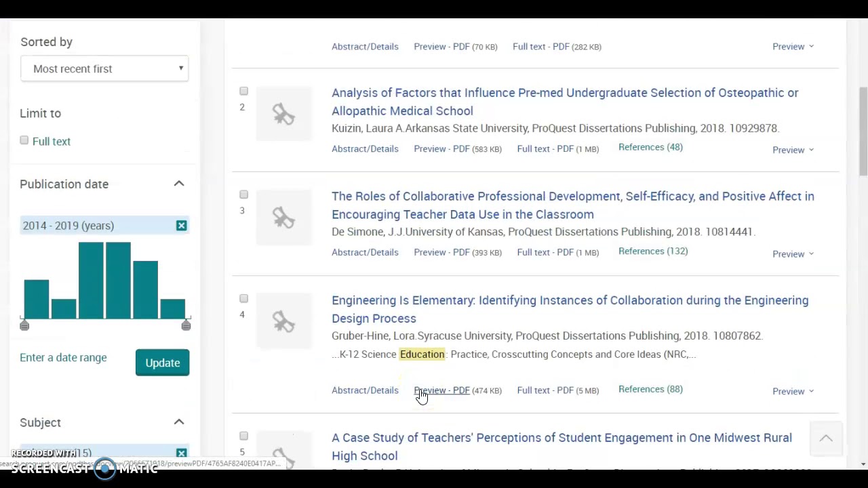Remove the applied Subject filter
The height and width of the screenshot is (488, 868).
[181, 453]
